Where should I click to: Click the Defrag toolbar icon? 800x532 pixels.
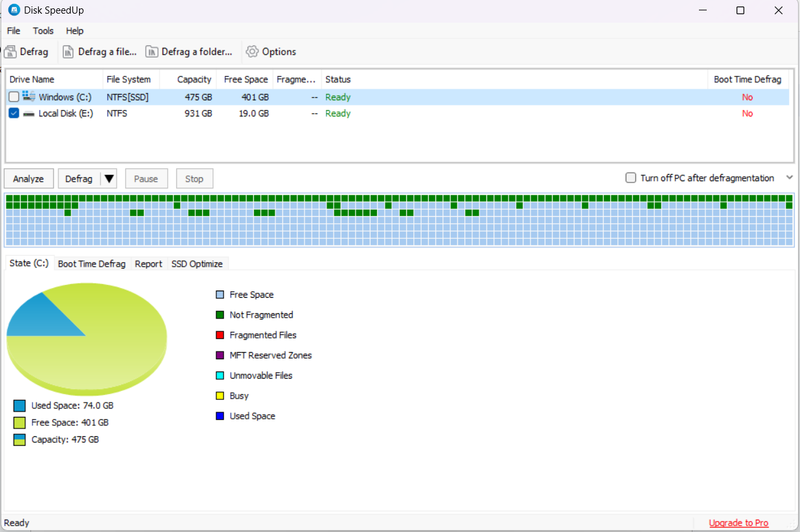[10, 52]
